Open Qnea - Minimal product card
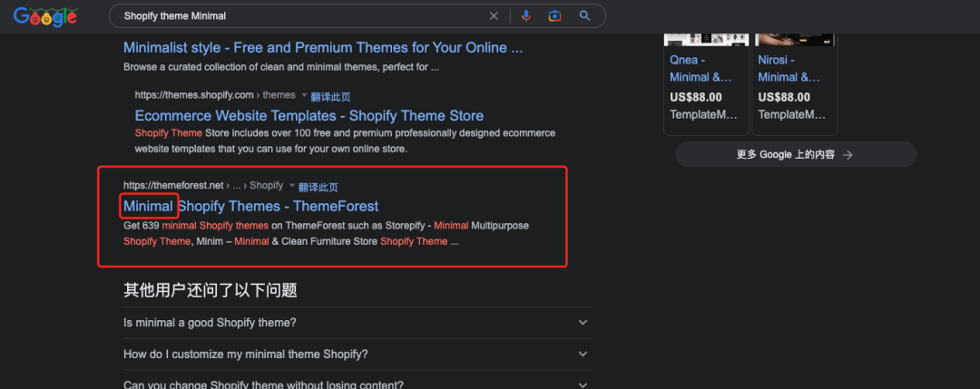 tap(706, 84)
